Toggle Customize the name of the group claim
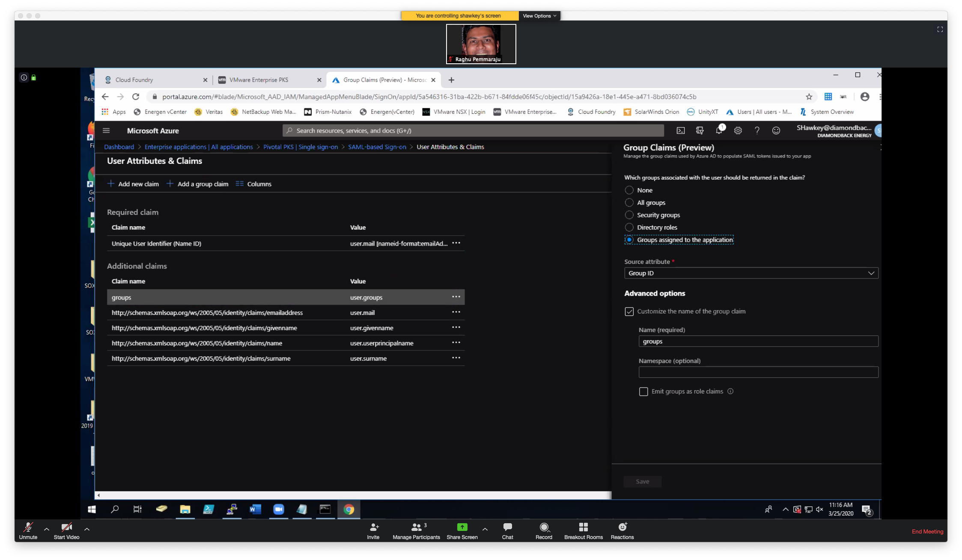Viewport: 962px width, 560px height. [629, 311]
